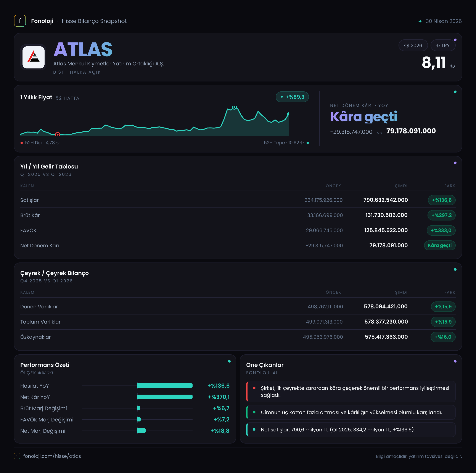Click the 8,11 share price value
Screen dimensions: 476x473
(x=434, y=62)
